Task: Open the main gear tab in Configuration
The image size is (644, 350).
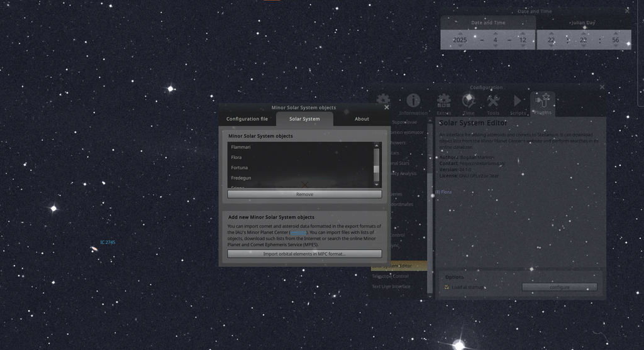Action: coord(383,100)
